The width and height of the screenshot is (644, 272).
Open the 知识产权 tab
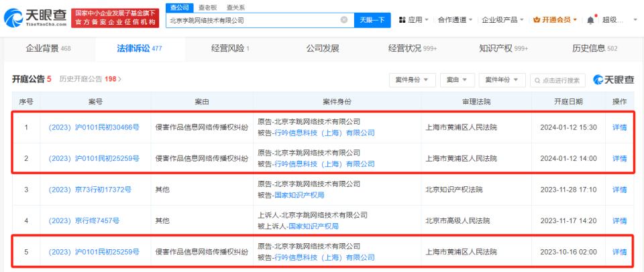pos(503,48)
